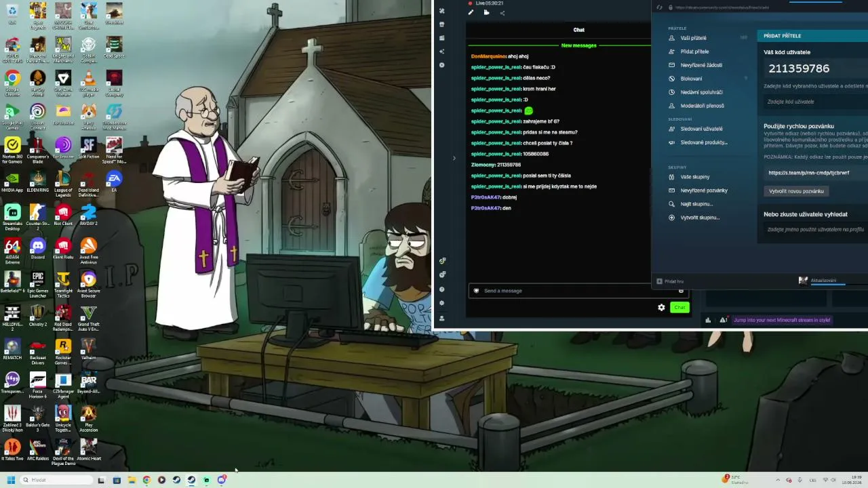
Task: Launch Atomic Heart desktop shortcut
Action: 89,450
